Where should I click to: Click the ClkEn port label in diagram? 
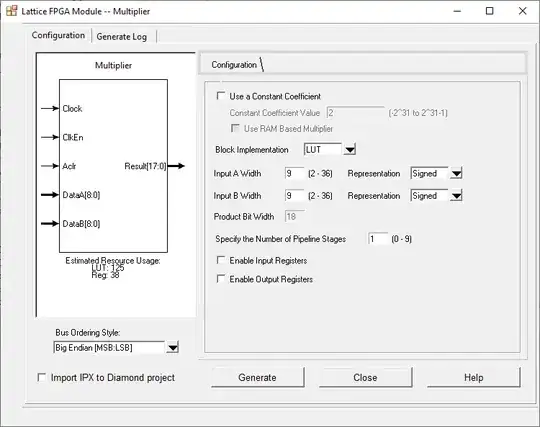click(73, 137)
